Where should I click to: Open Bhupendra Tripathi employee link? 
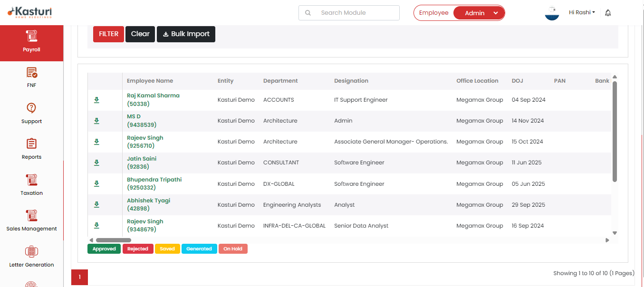coord(154,183)
